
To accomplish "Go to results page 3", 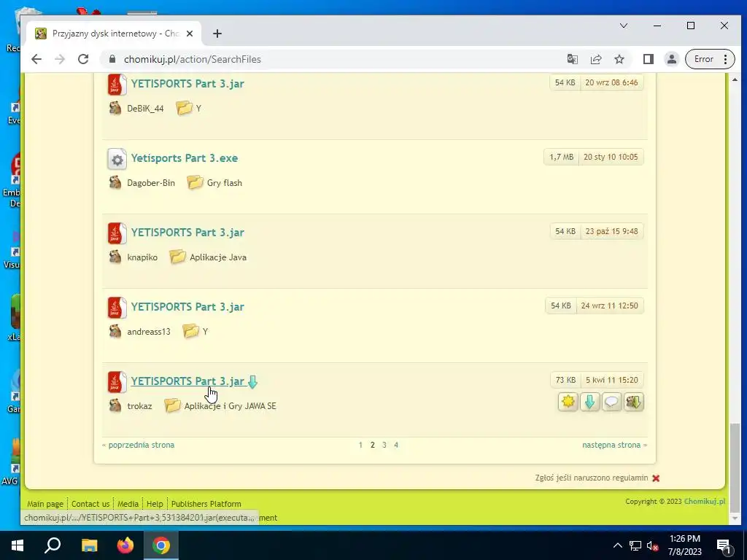I will click(x=384, y=445).
